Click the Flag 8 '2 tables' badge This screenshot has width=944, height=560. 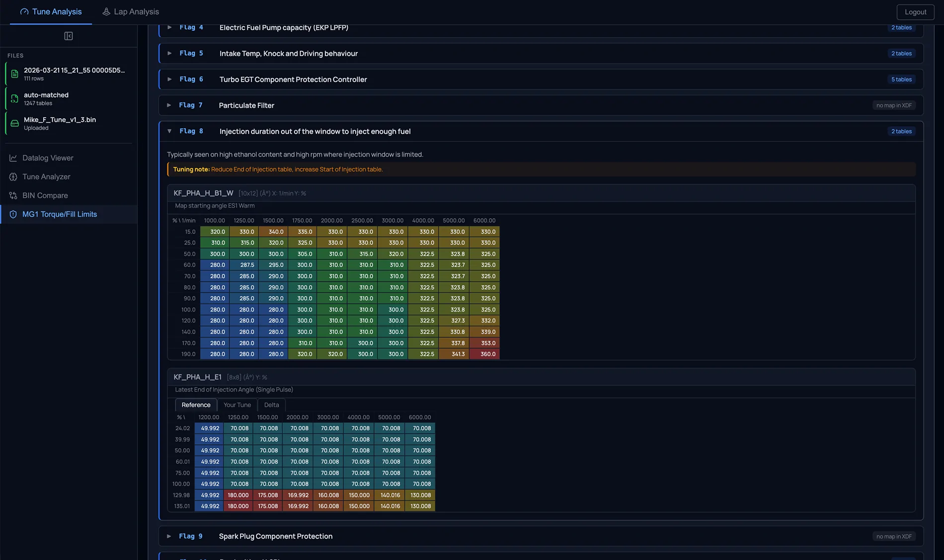pos(901,131)
